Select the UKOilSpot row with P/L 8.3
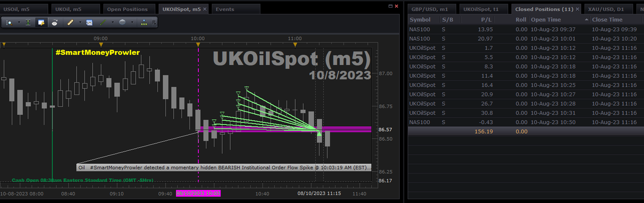 pos(526,66)
